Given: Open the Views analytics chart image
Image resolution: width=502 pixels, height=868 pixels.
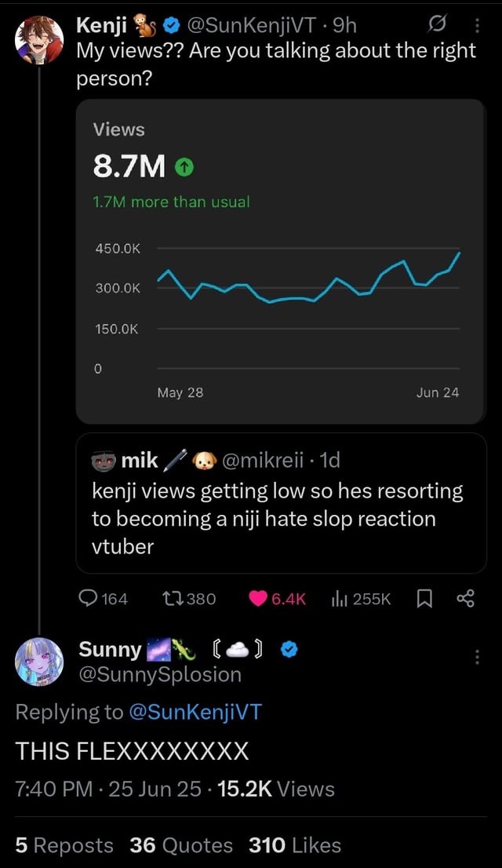Looking at the screenshot, I should tap(281, 261).
